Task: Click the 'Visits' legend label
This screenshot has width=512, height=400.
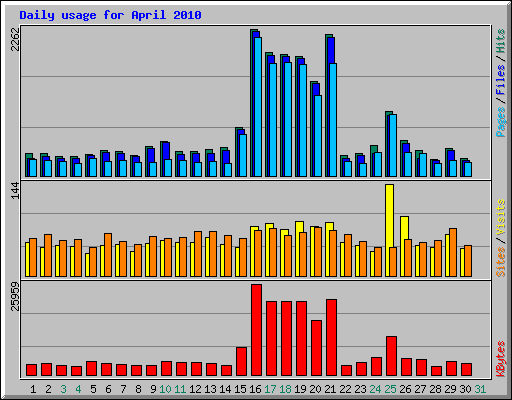Action: click(x=501, y=217)
